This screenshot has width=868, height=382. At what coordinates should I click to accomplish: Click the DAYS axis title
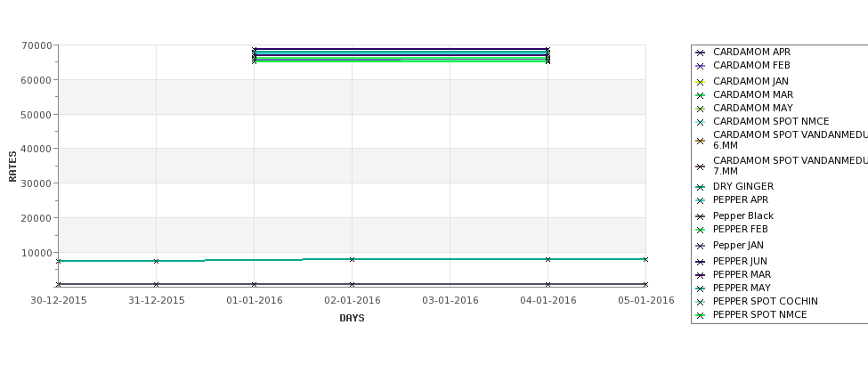pyautogui.click(x=352, y=318)
